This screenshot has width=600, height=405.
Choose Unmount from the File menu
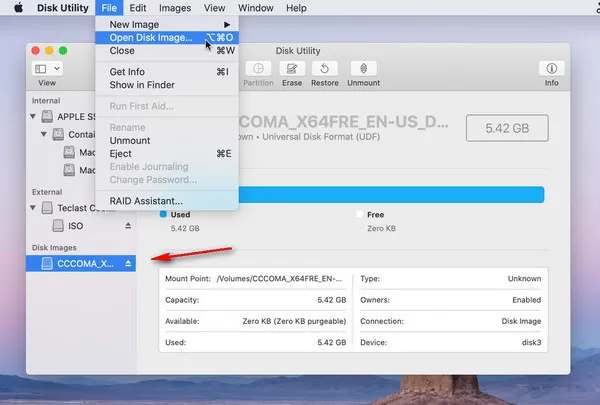[x=167, y=140]
